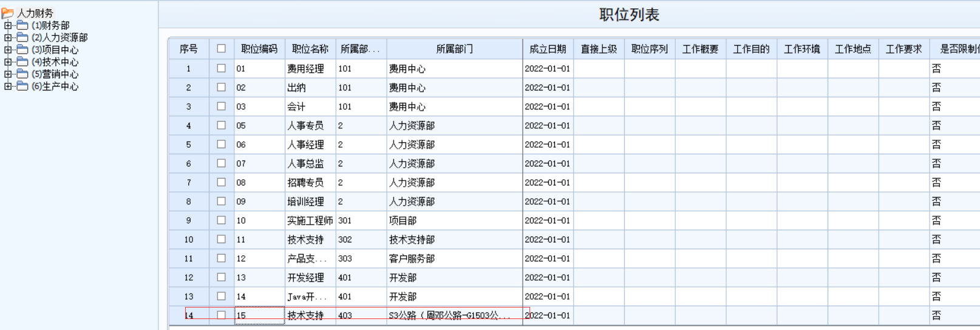Click the folder icon beside (2)人力资源部
The image size is (980, 330).
pos(22,38)
